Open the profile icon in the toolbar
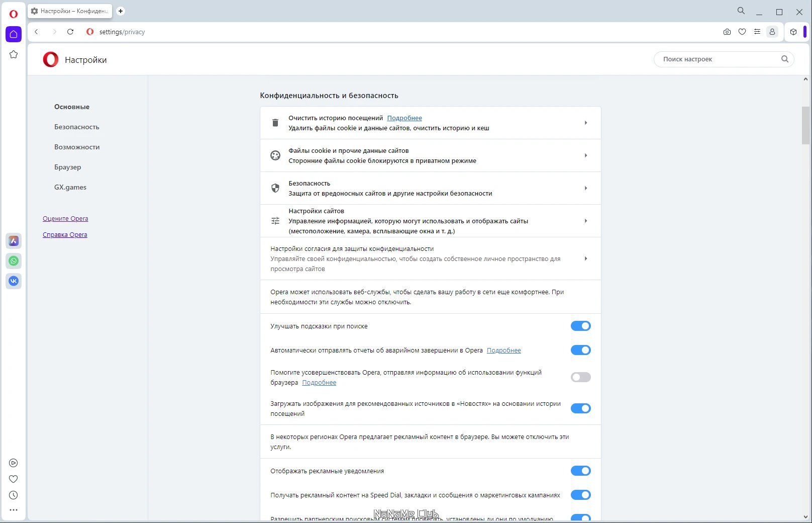The height and width of the screenshot is (523, 812). pos(772,32)
